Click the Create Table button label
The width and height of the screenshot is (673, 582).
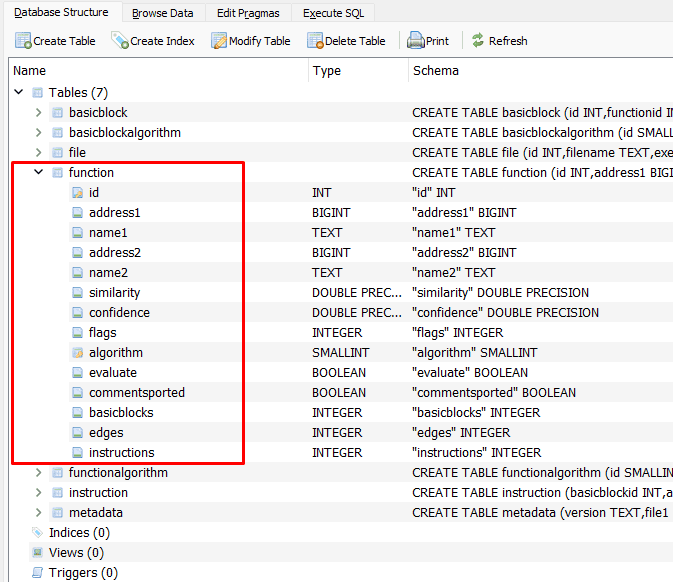click(64, 41)
